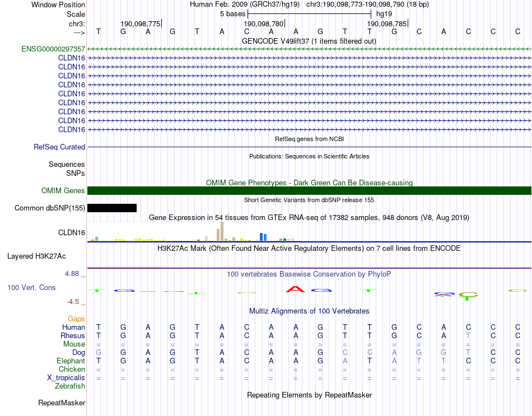Click the 190,098,775 coordinate marker
532x416 pixels.
[141, 24]
